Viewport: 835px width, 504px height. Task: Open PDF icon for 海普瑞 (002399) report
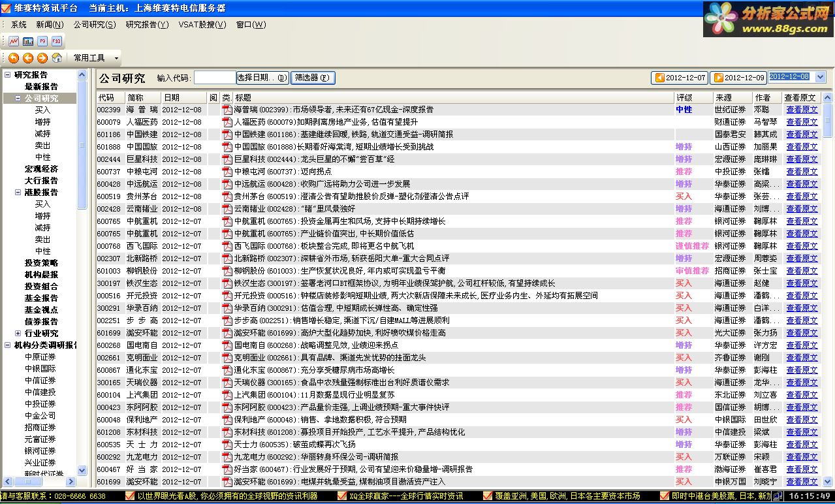click(x=227, y=110)
